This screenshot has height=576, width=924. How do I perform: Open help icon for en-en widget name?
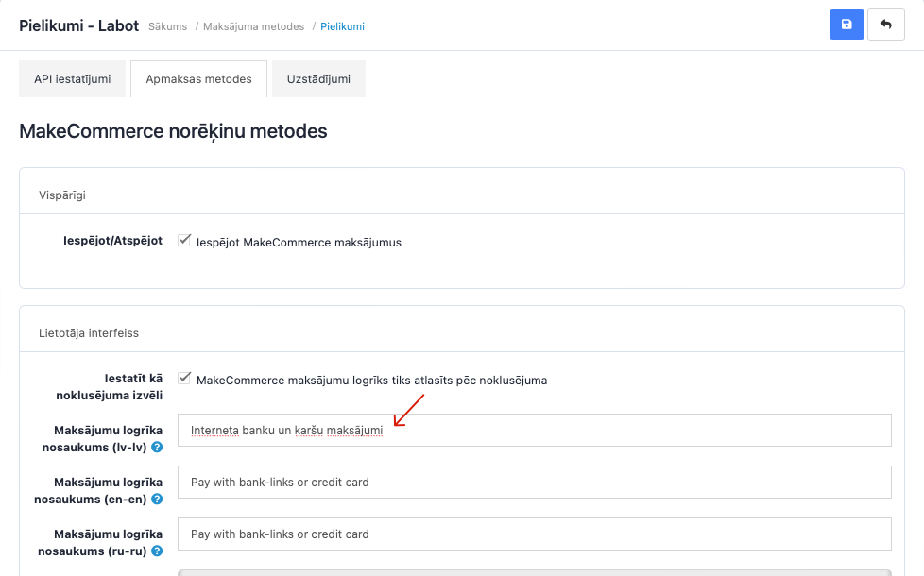(x=157, y=499)
